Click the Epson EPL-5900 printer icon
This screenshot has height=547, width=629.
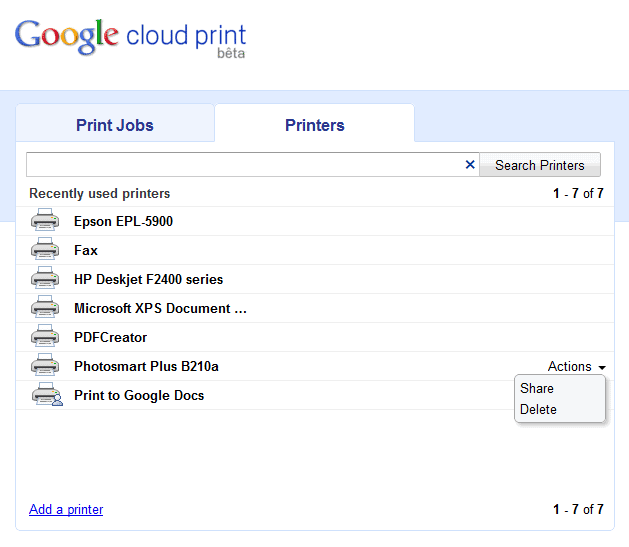pyautogui.click(x=45, y=220)
